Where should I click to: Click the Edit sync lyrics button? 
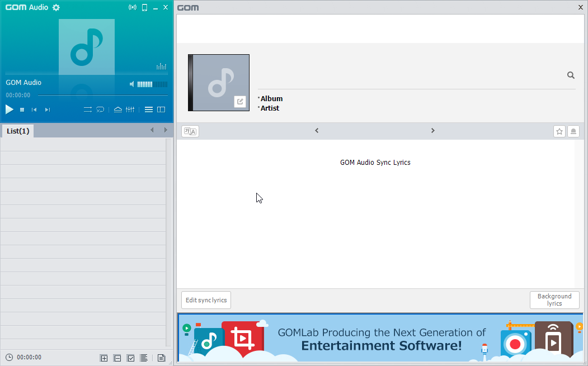206,300
